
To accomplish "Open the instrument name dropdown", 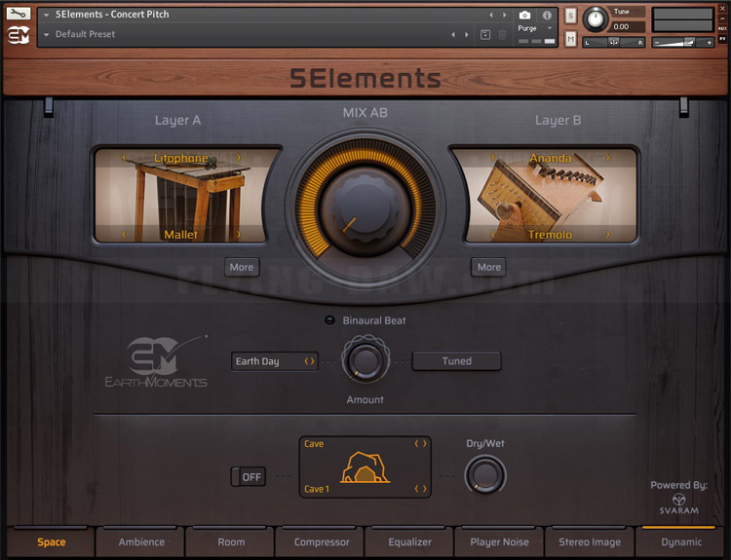I will [x=46, y=15].
